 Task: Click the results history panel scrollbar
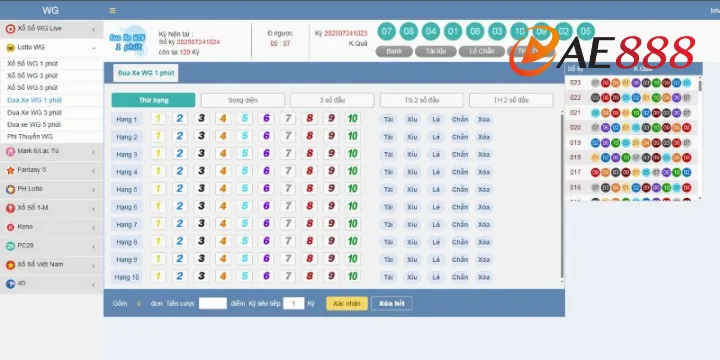click(x=700, y=86)
